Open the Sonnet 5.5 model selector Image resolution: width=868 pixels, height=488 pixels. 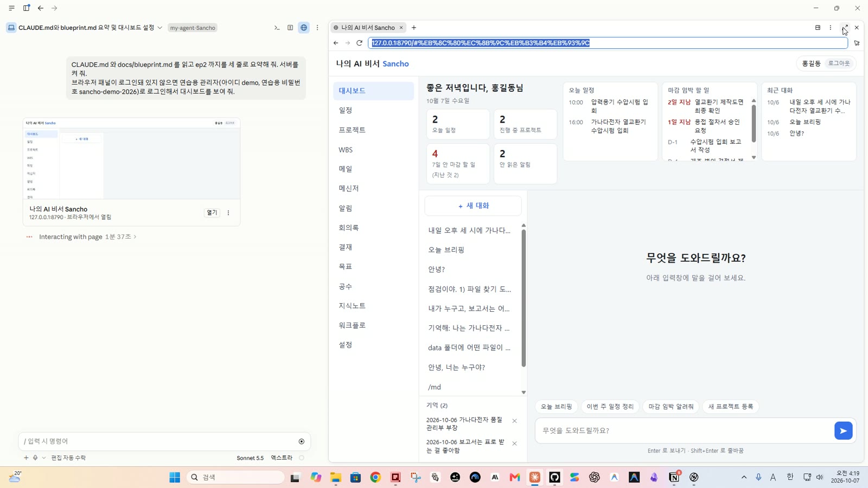(250, 458)
